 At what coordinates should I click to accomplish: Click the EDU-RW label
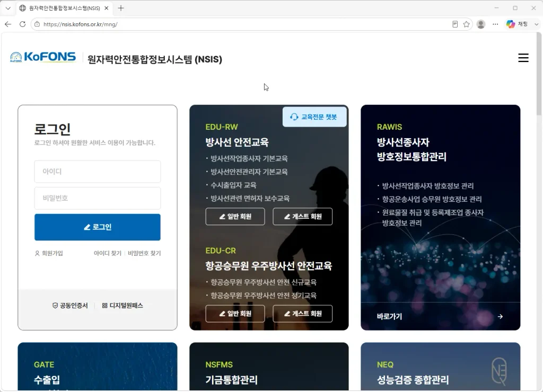[222, 127]
